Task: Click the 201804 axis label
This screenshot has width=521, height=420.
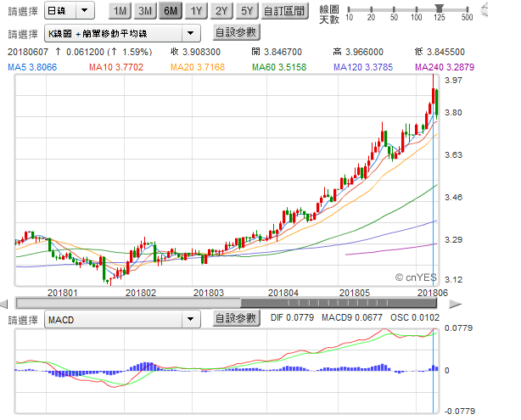Action: 283,293
